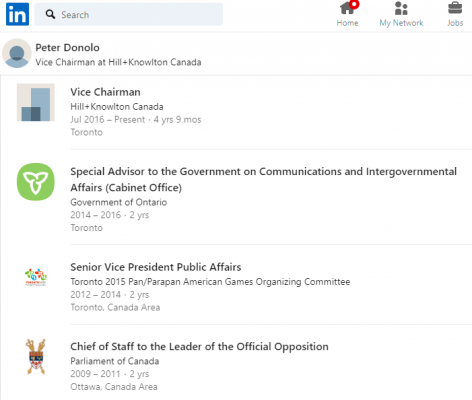Click the Hill+Knowlton Canada company logo
The width and height of the screenshot is (472, 400).
pyautogui.click(x=36, y=102)
